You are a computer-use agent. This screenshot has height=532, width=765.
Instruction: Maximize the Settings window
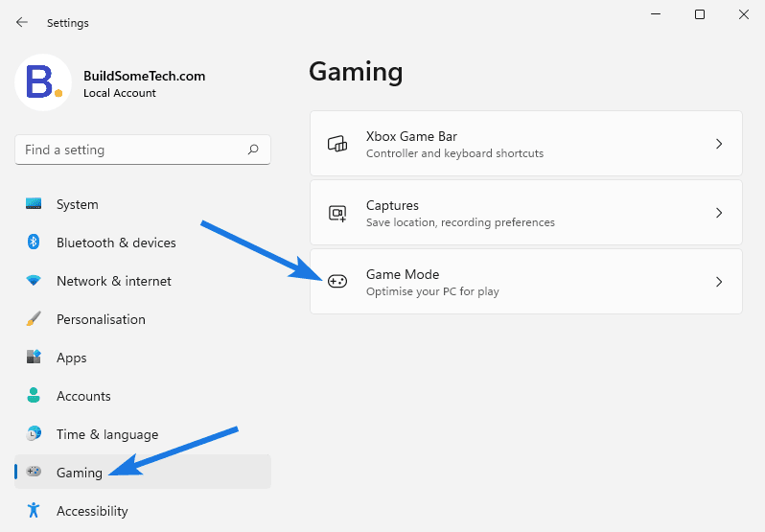tap(700, 14)
